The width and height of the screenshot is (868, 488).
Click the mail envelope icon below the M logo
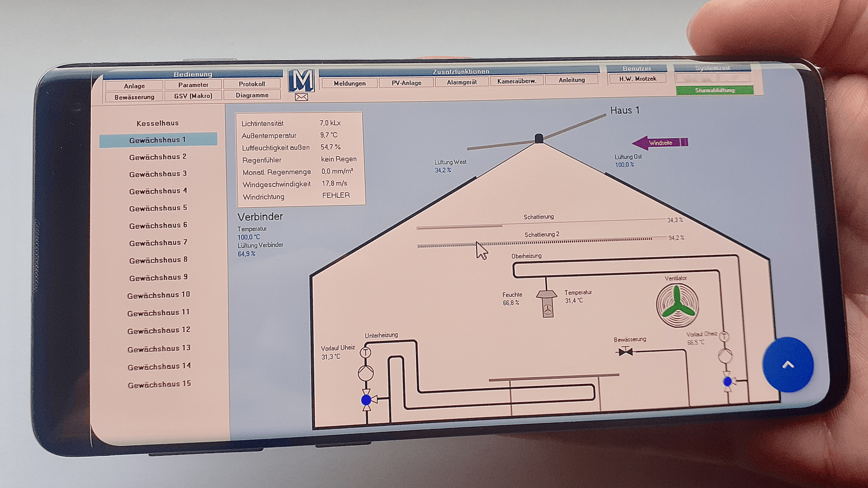click(x=301, y=97)
